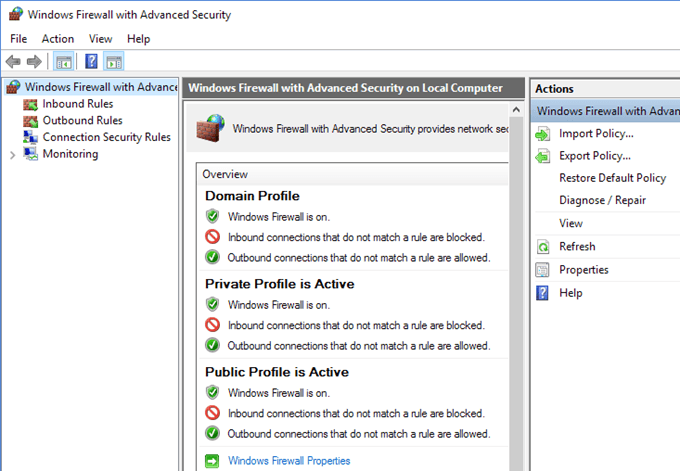Click the Windows Firewall Properties link
Image resolution: width=680 pixels, height=471 pixels.
point(289,461)
